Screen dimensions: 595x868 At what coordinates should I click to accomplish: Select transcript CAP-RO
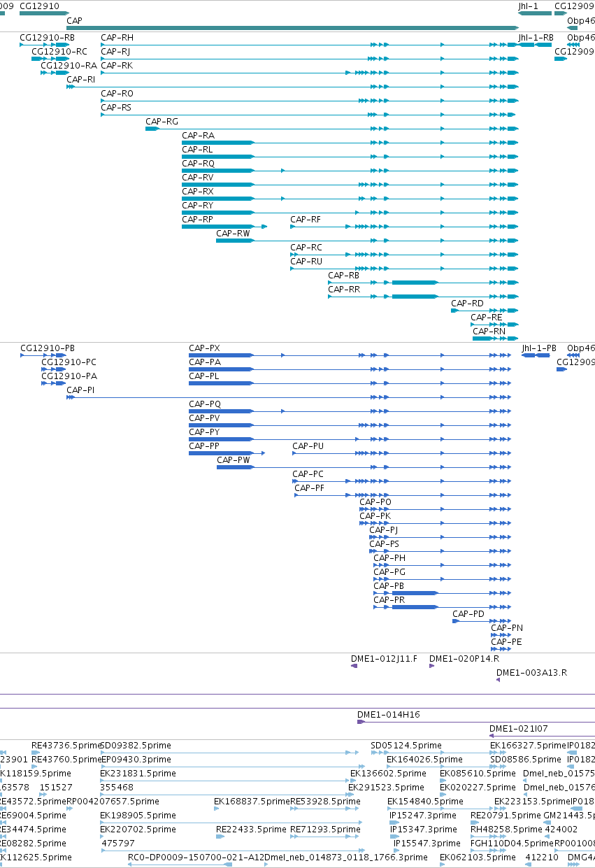coord(310,101)
